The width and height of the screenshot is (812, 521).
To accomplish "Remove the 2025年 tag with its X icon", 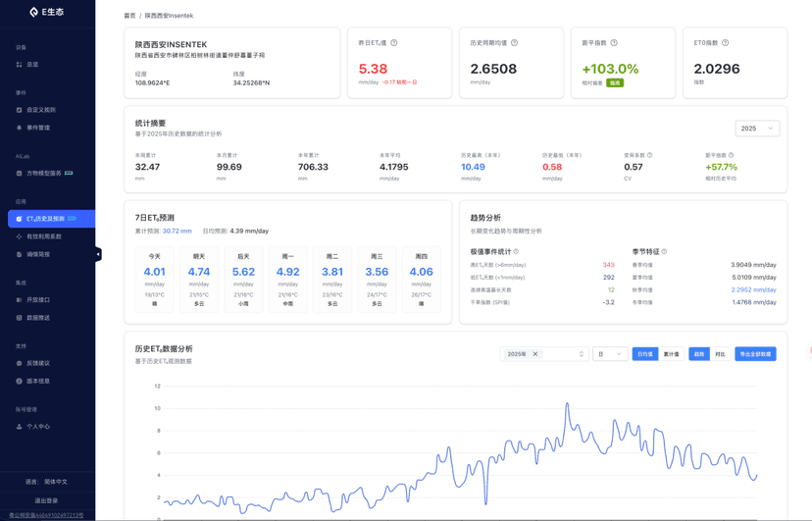I will coord(535,354).
